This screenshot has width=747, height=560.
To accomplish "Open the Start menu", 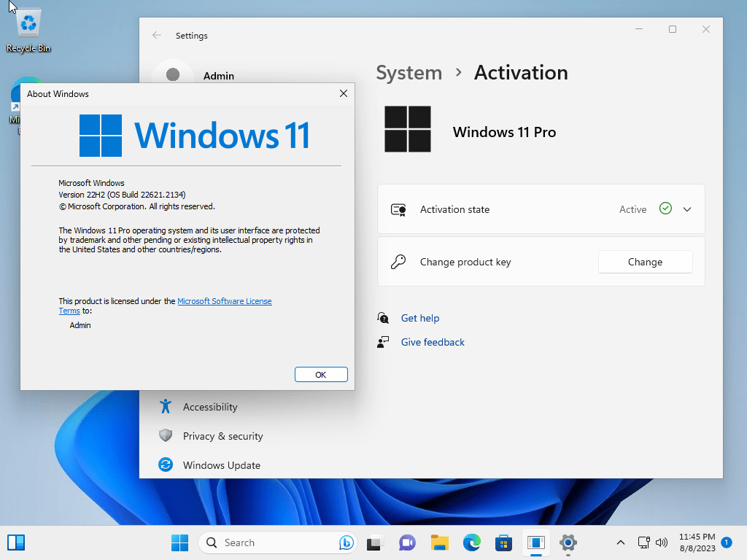I will (179, 542).
